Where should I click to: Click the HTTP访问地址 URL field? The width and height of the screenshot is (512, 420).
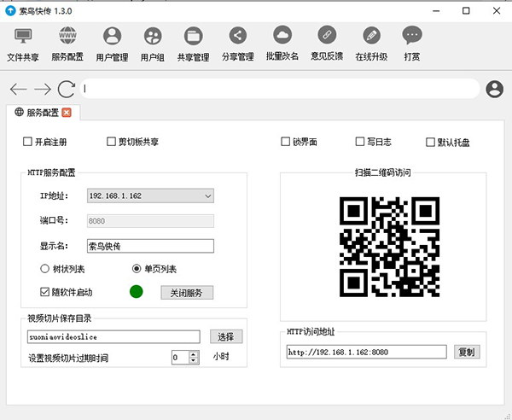[366, 352]
